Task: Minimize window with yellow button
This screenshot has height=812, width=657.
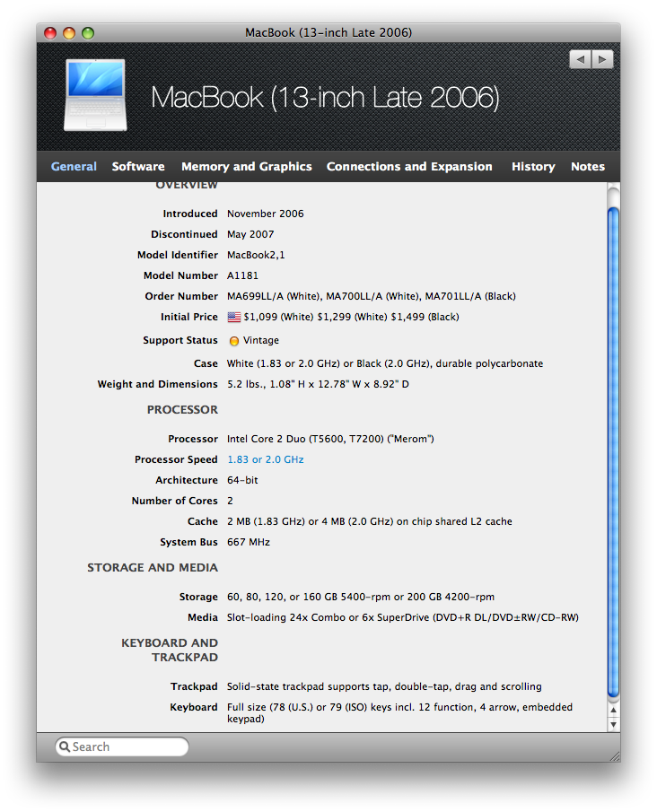Action: click(x=69, y=33)
